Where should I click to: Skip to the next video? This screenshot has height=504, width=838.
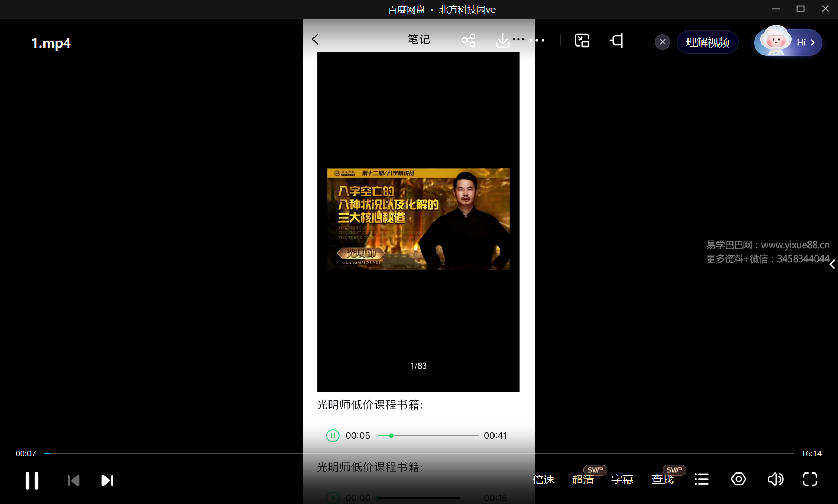tap(107, 481)
